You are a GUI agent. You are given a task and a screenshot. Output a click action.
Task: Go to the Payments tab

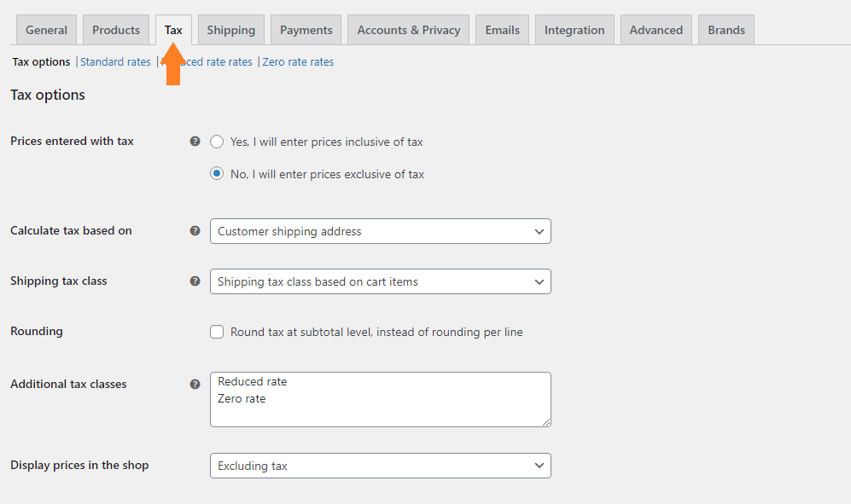click(306, 30)
